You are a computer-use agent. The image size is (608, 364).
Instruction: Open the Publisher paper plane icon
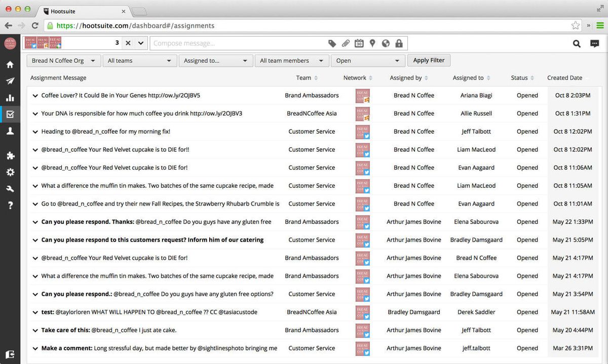[10, 81]
